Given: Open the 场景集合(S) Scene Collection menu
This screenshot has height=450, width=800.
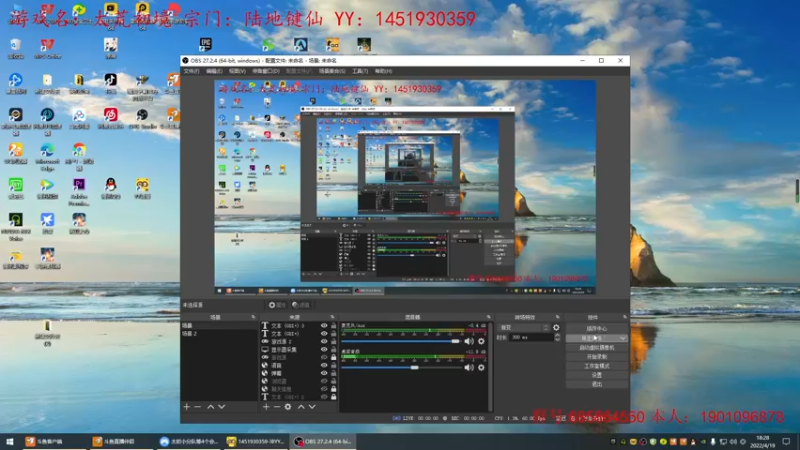Looking at the screenshot, I should coord(332,71).
